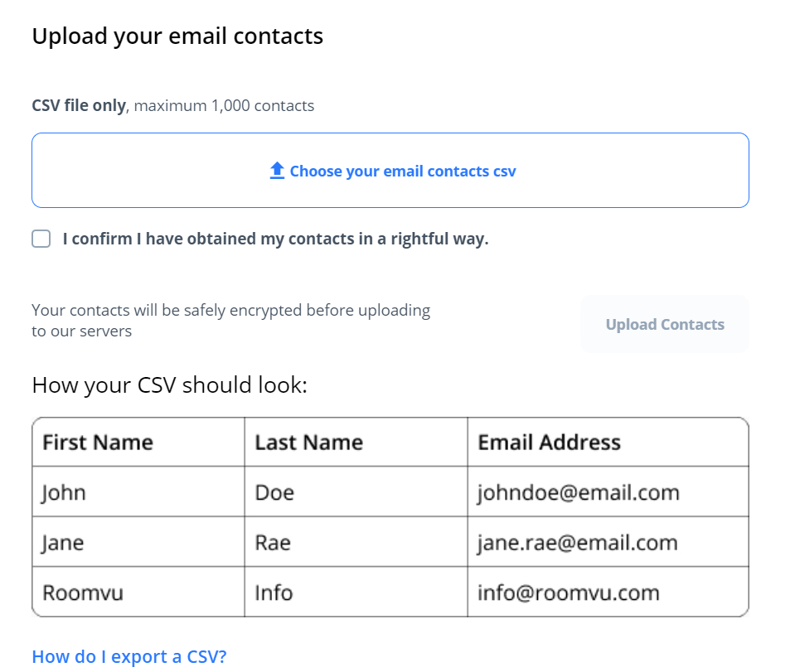Click the 'I confirm I have obtained' label
This screenshot has width=795, height=672.
tap(275, 239)
